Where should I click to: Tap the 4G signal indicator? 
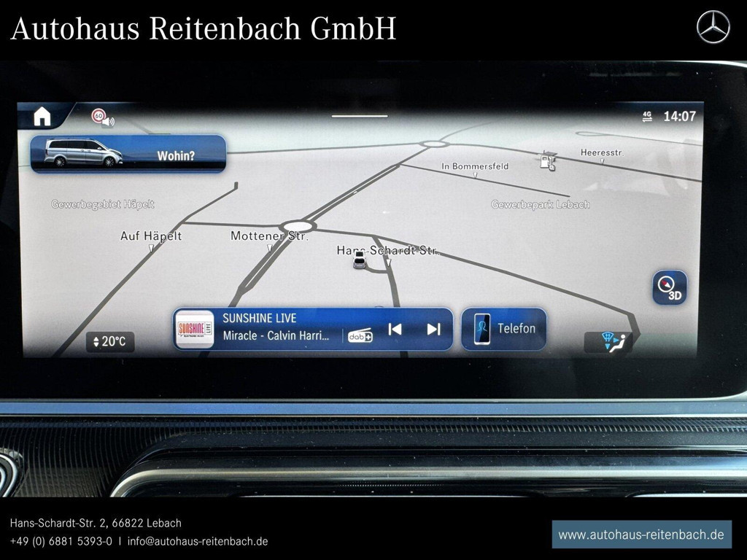pyautogui.click(x=647, y=116)
